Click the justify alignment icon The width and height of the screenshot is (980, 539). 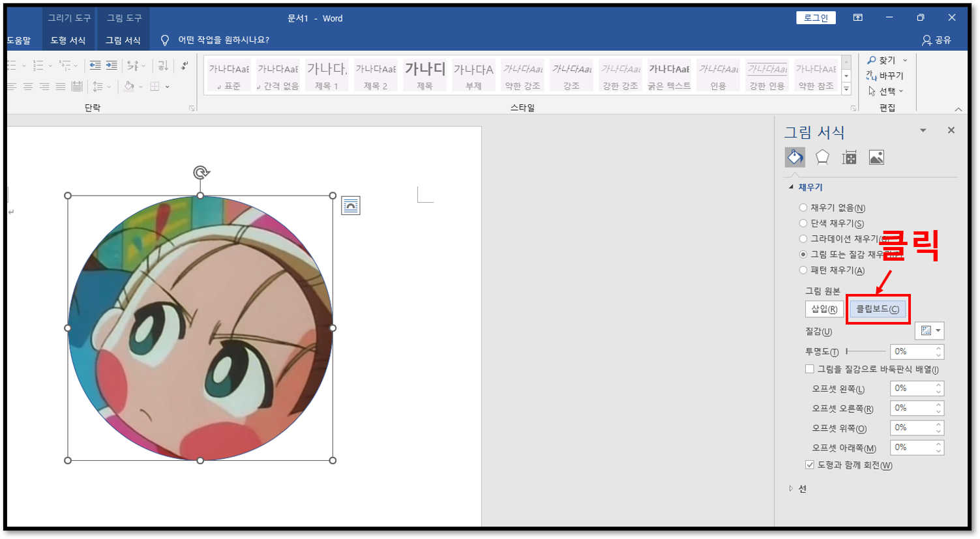[61, 86]
